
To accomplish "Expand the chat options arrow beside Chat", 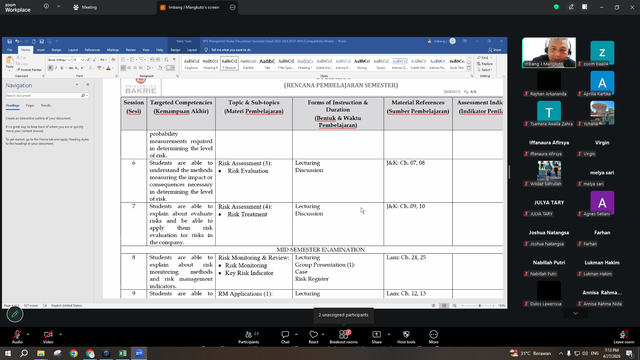I will [296, 334].
